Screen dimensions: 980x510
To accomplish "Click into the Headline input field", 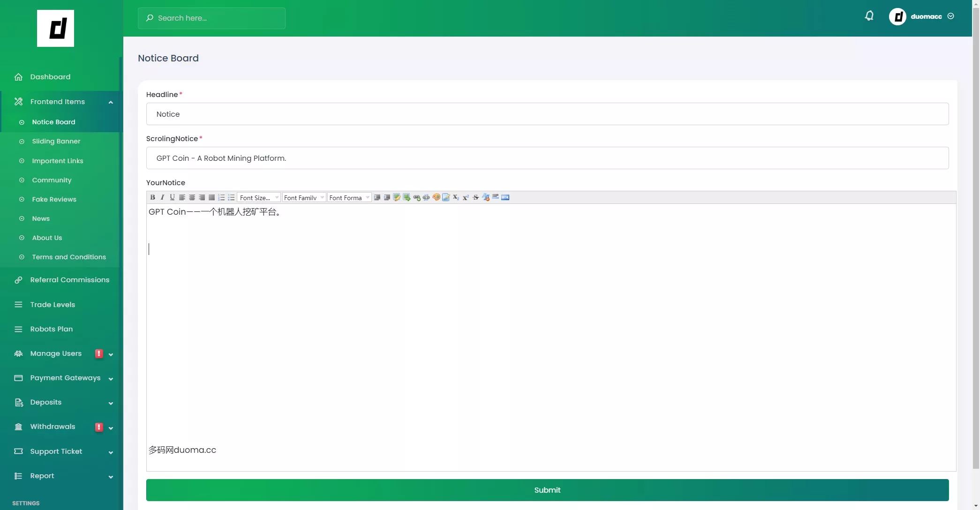I will pos(547,114).
